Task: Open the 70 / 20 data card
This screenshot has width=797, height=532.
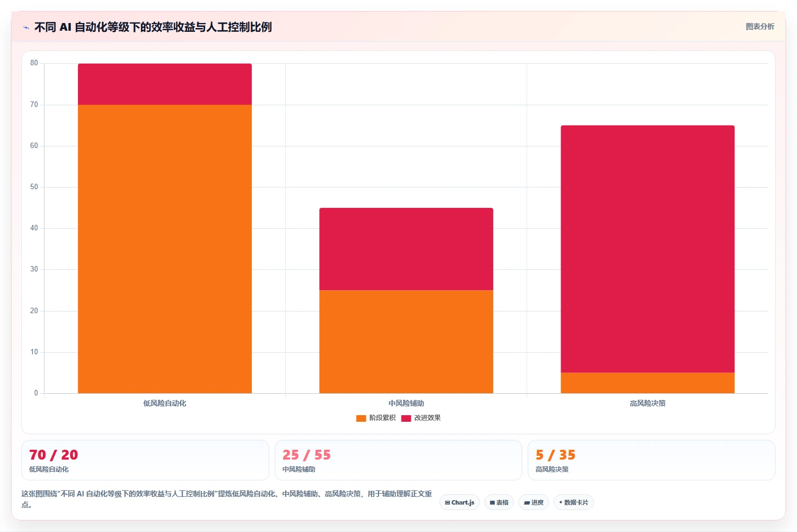Action: pyautogui.click(x=145, y=460)
